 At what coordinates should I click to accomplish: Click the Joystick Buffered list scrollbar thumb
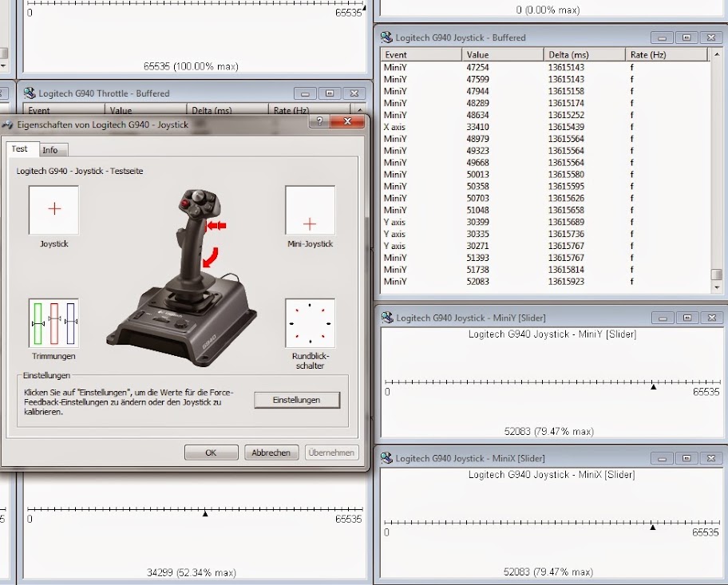(x=717, y=275)
